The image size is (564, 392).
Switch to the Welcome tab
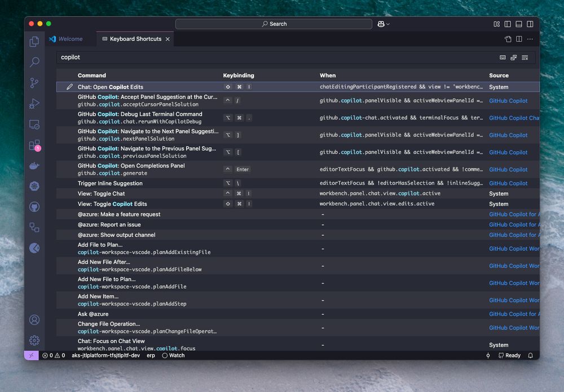(70, 39)
